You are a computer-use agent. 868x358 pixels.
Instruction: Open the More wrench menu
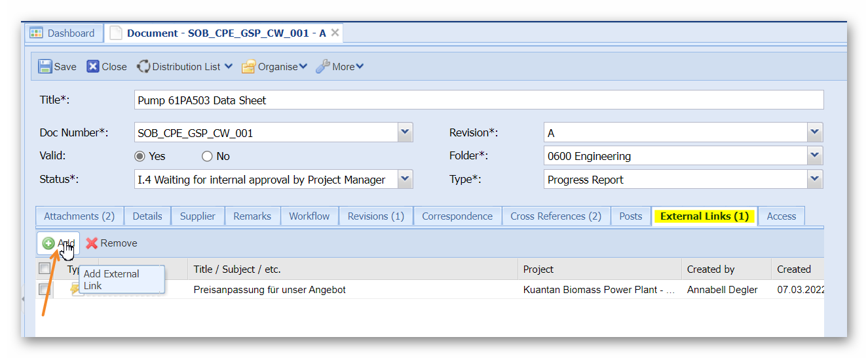click(x=339, y=66)
